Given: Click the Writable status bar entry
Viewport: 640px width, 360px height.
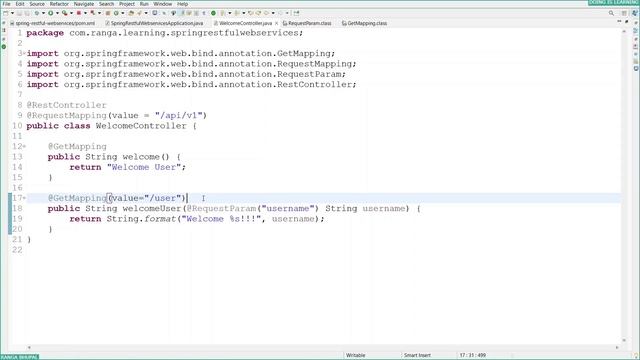Looking at the screenshot, I should pos(356,355).
